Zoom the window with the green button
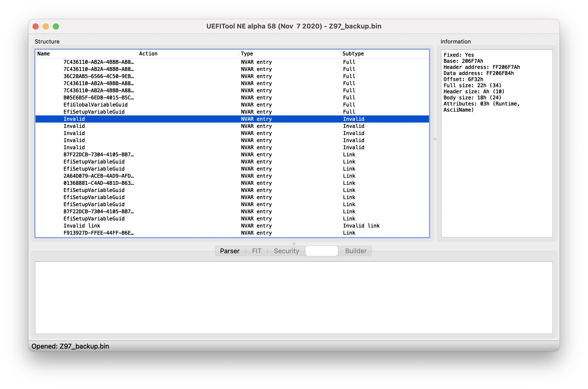The image size is (588, 389). pos(56,26)
